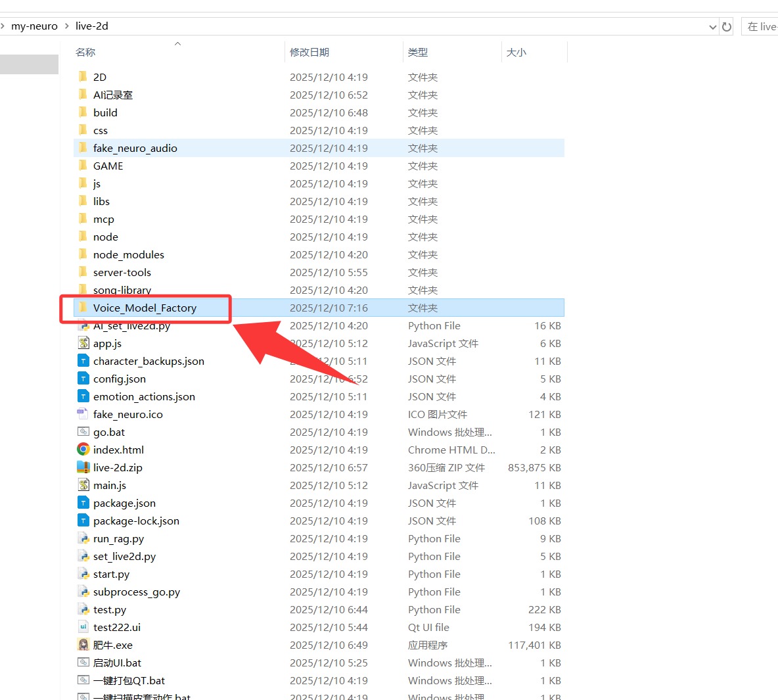Image resolution: width=778 pixels, height=700 pixels.
Task: Click the start.py Python file icon
Action: tap(83, 574)
